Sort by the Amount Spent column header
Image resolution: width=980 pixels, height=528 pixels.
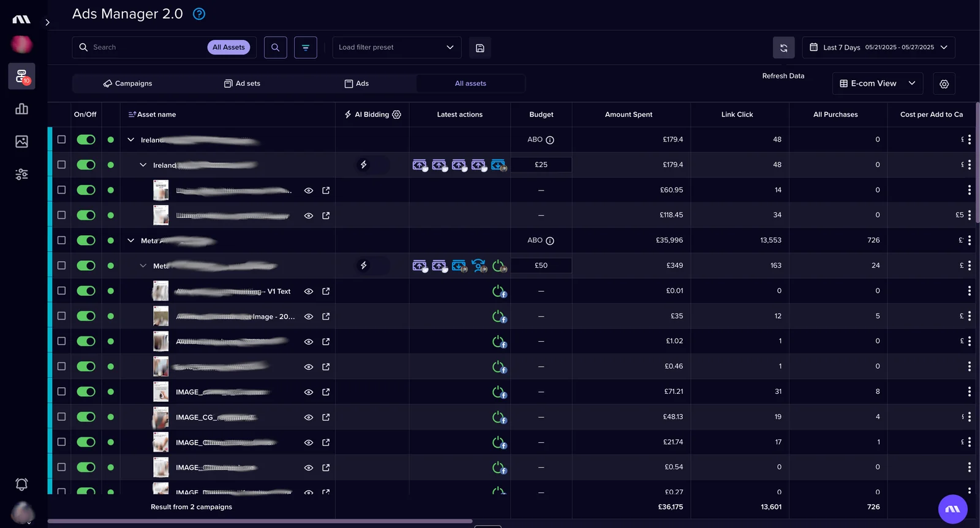coord(628,115)
